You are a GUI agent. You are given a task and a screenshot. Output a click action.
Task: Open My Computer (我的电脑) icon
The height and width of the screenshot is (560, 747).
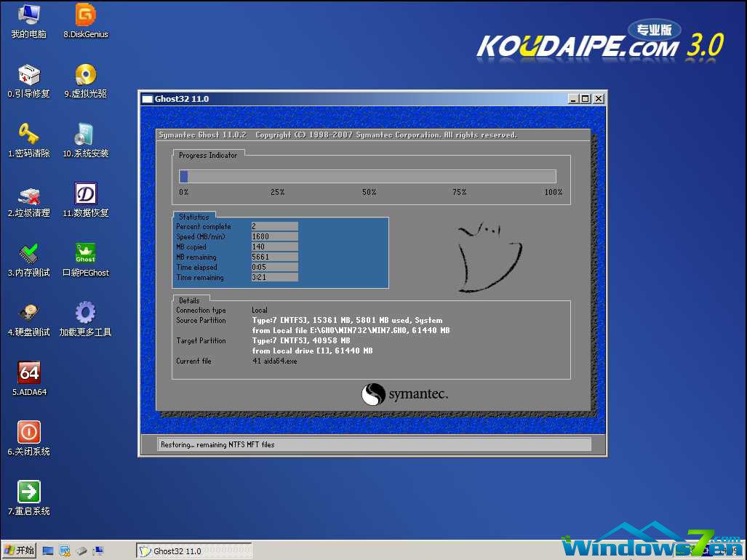pos(28,15)
